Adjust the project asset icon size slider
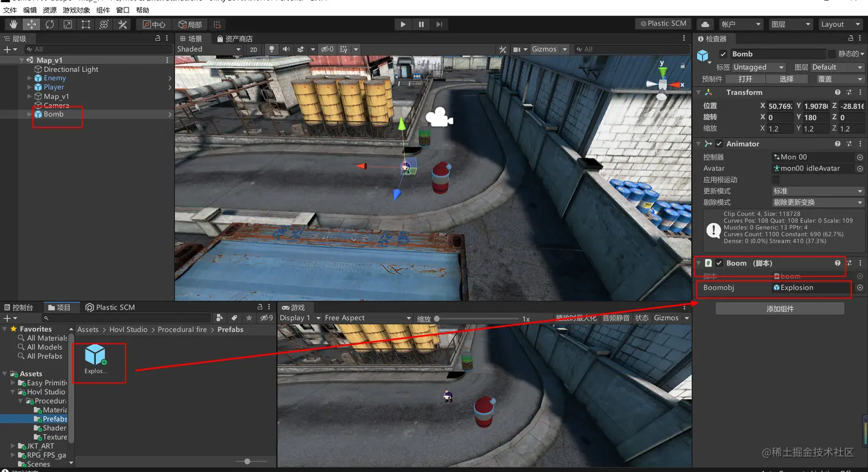The height and width of the screenshot is (472, 868). click(251, 461)
